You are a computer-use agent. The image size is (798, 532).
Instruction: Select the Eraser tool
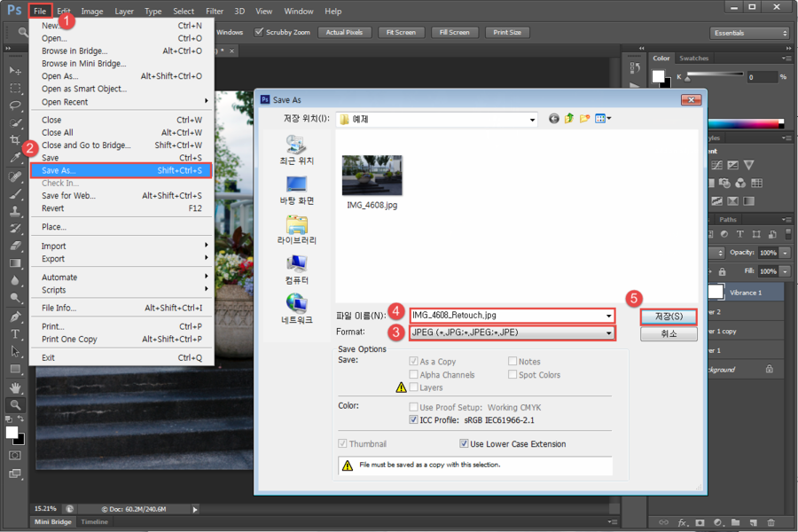coord(15,246)
